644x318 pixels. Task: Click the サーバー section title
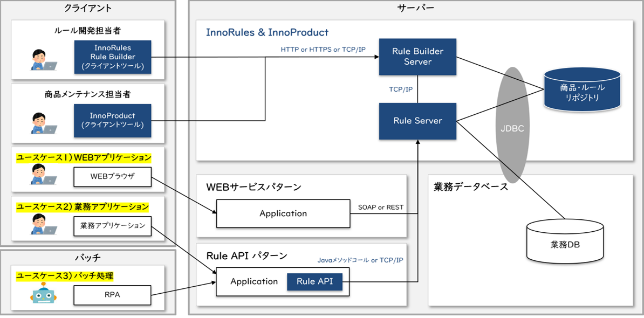[416, 8]
